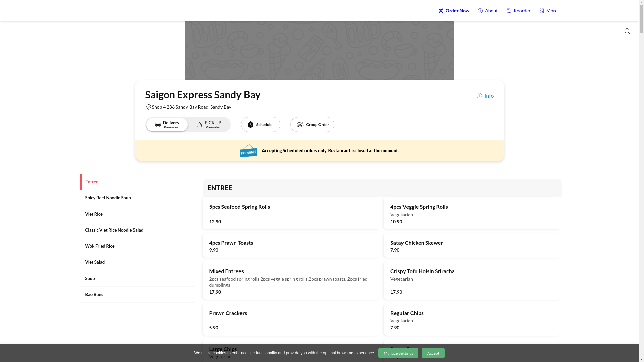Go to the About page
The width and height of the screenshot is (644, 362).
(x=488, y=11)
